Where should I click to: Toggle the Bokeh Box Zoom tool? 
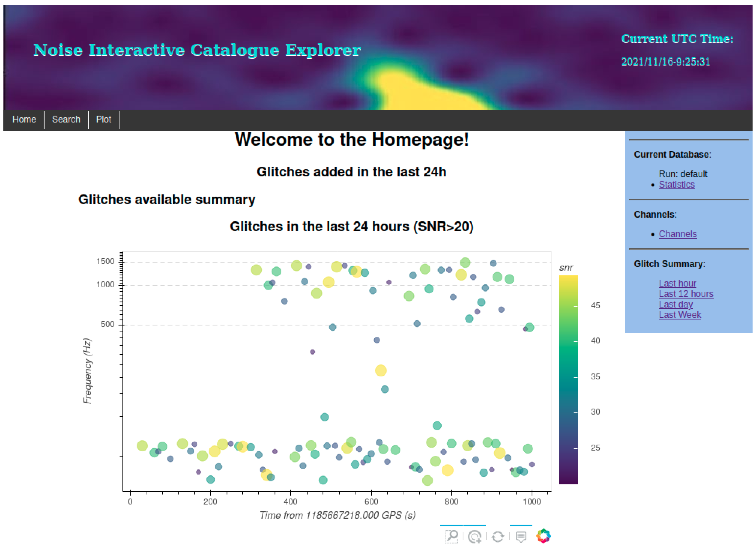[x=451, y=536]
